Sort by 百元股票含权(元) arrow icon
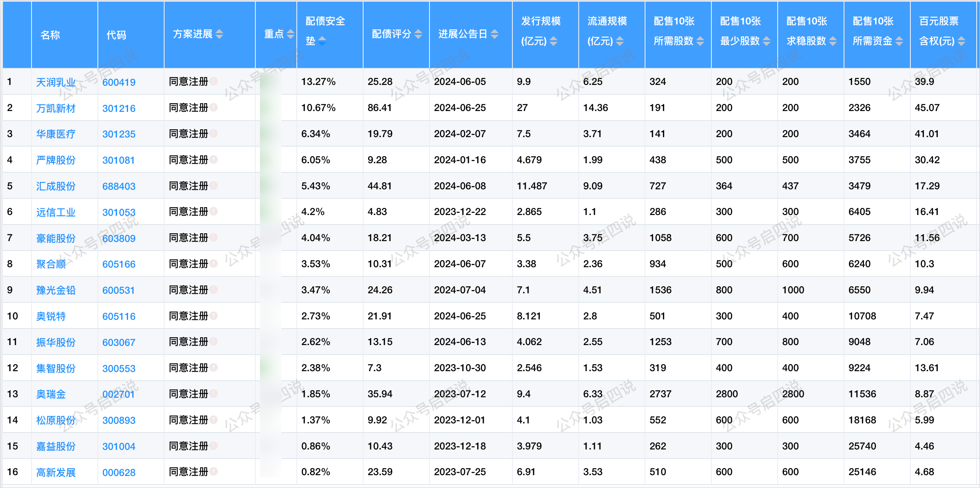The image size is (980, 488). [x=961, y=41]
